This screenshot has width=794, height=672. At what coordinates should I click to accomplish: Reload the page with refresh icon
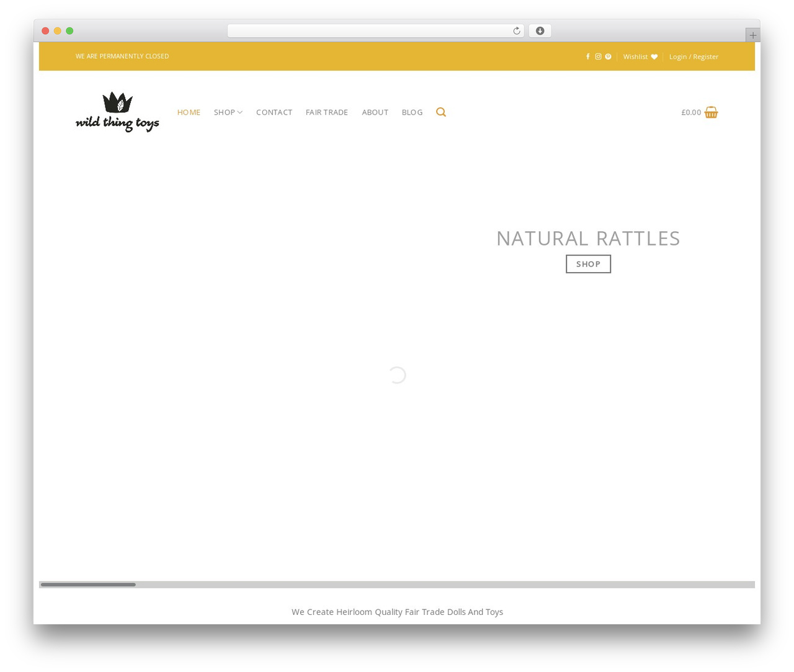[x=516, y=31]
